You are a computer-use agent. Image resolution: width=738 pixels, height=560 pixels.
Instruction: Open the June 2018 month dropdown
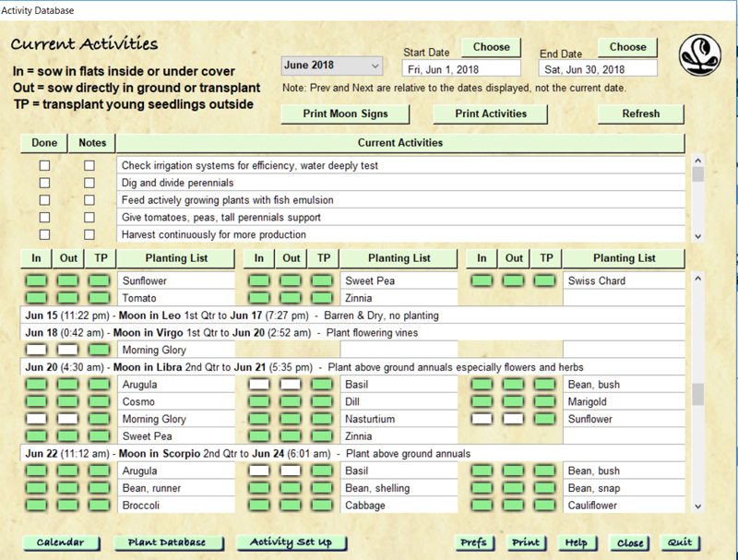click(x=332, y=66)
